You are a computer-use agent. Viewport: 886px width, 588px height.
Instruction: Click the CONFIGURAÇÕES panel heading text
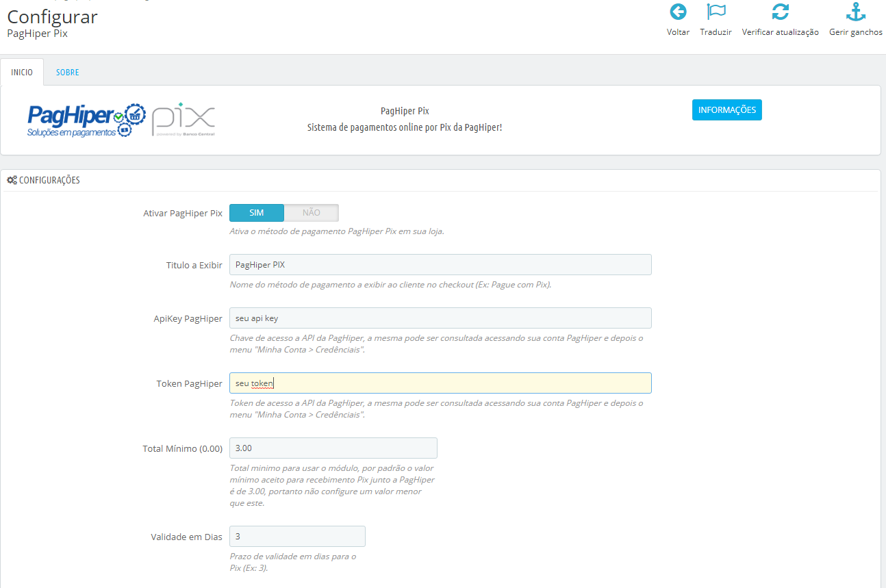(x=49, y=180)
